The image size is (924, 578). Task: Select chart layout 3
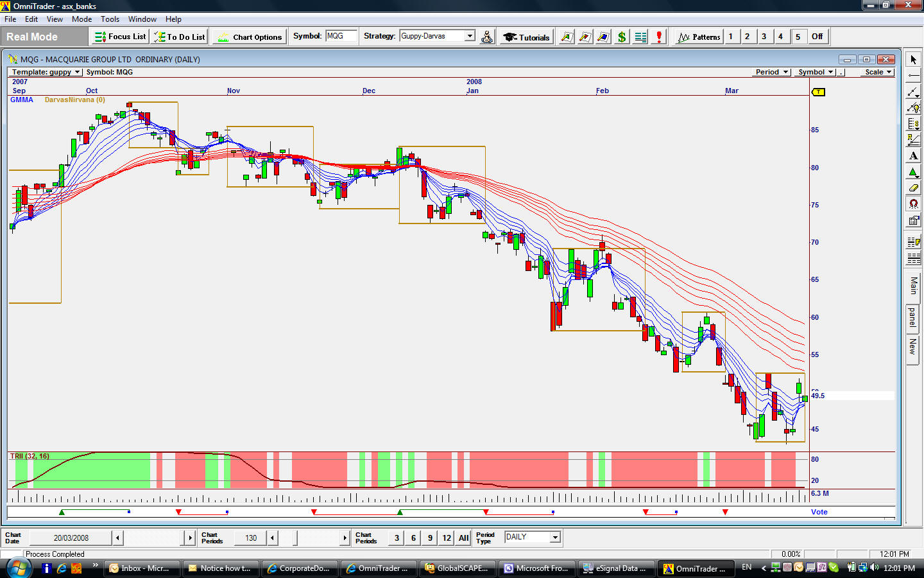point(764,37)
